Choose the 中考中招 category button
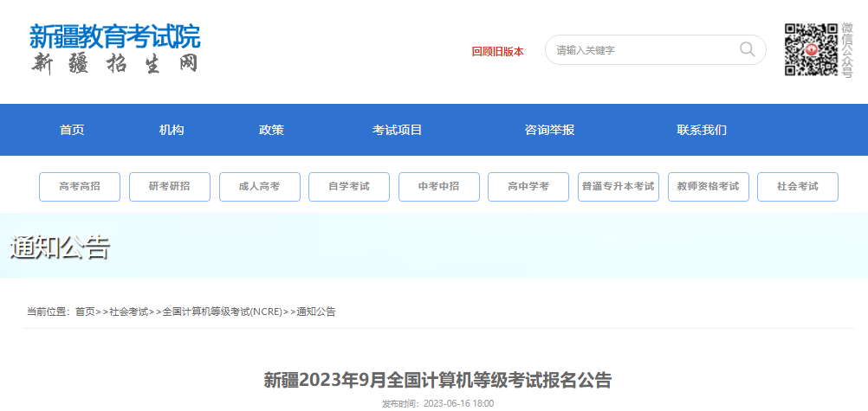 click(439, 187)
